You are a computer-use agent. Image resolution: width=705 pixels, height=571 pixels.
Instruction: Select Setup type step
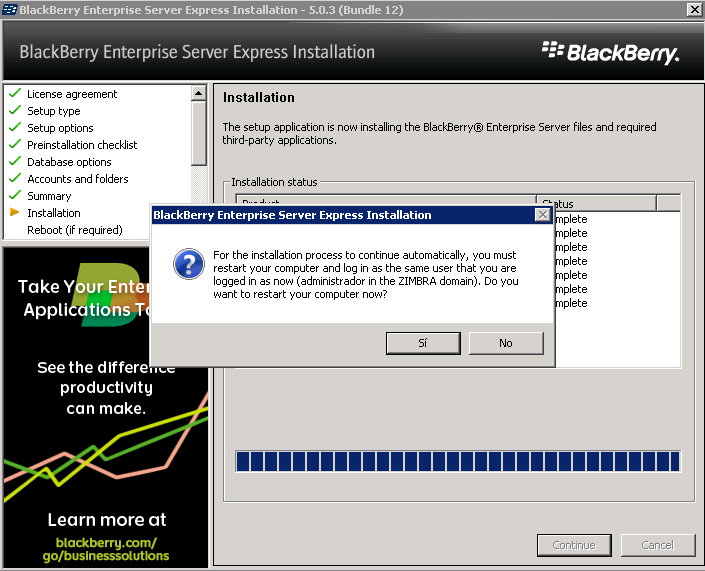pos(54,111)
